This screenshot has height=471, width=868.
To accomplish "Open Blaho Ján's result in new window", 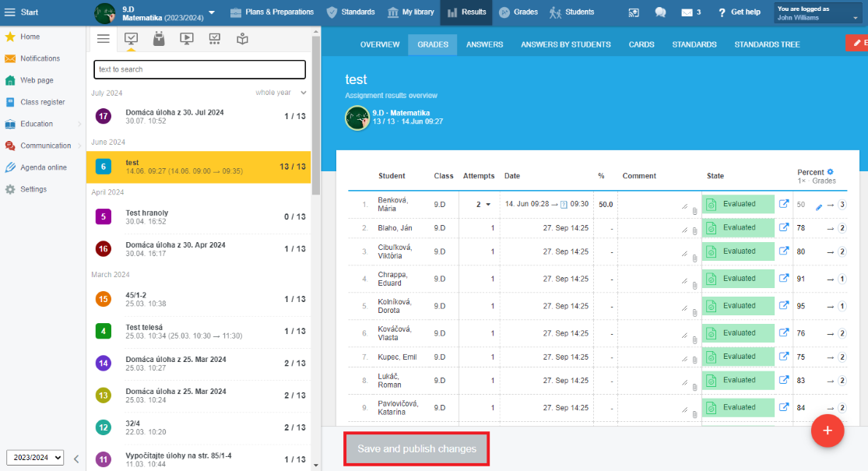I will [x=784, y=228].
